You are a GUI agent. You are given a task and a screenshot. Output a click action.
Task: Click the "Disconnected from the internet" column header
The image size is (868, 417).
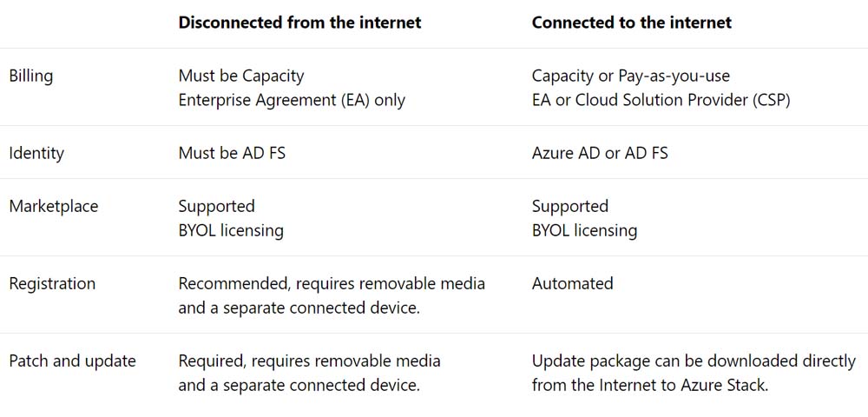tap(299, 23)
